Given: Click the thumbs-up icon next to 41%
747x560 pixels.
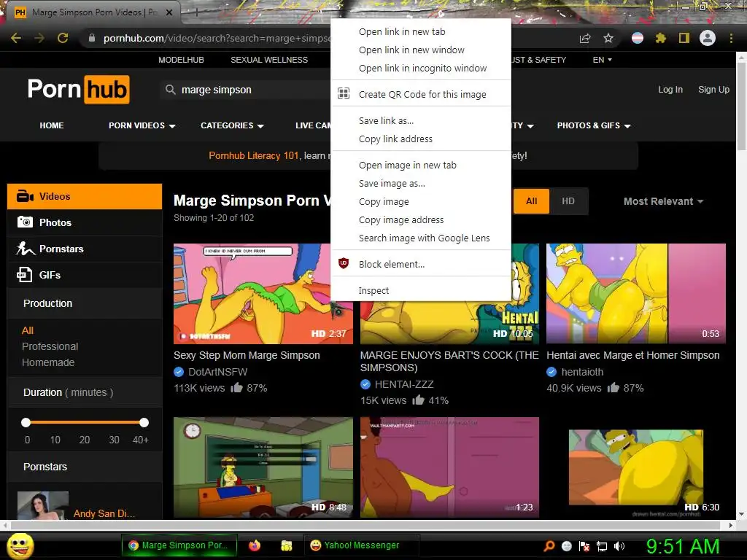Looking at the screenshot, I should [418, 400].
